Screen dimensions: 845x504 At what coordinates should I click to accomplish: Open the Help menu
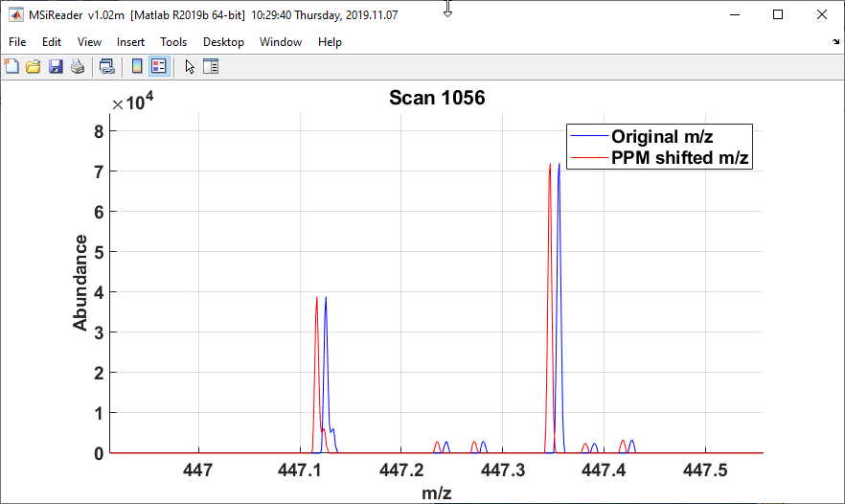(330, 42)
